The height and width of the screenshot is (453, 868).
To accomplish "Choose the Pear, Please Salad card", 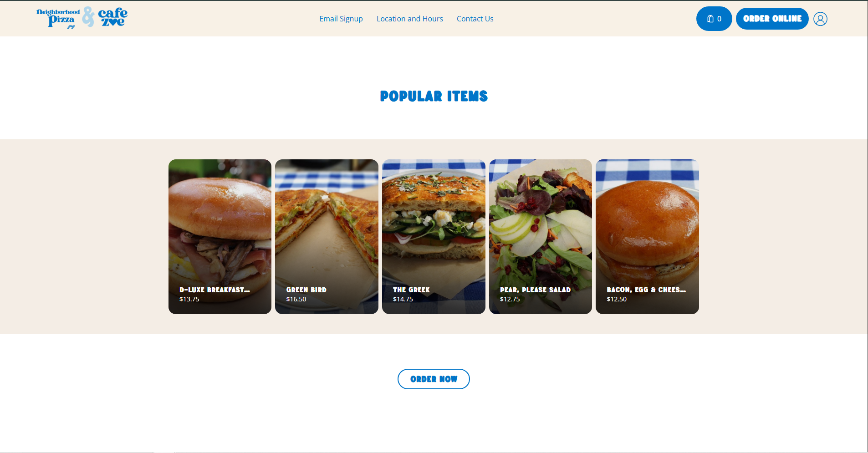I will point(541,237).
